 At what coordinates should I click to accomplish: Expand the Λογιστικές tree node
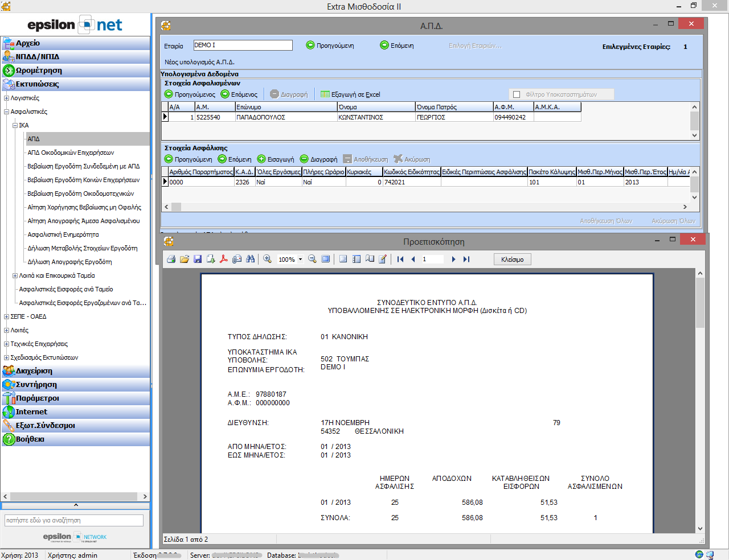(x=6, y=98)
